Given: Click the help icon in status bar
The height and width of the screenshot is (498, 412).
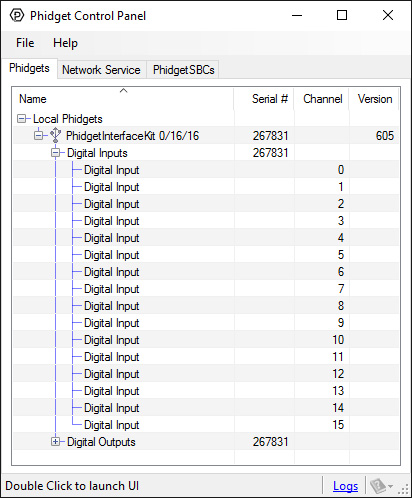Looking at the screenshot, I should click(x=378, y=486).
